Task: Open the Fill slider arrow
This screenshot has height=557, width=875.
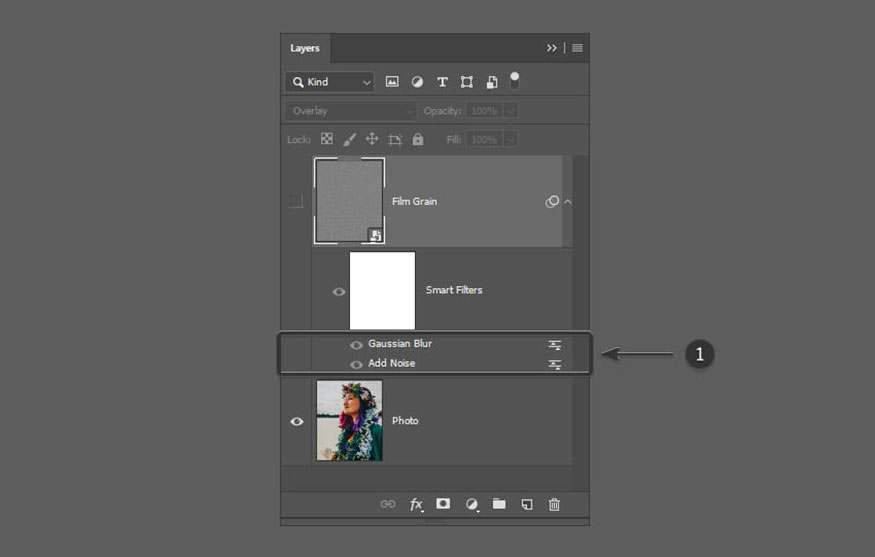Action: (510, 139)
